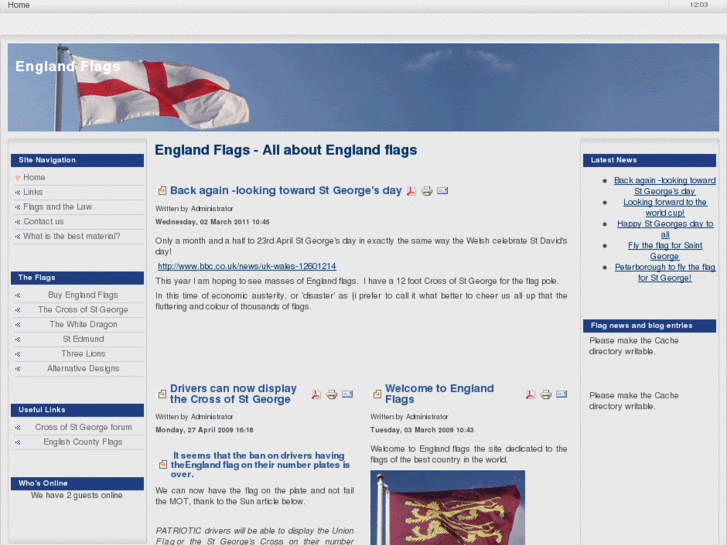Open Buy England Flags menu item
Image resolution: width=727 pixels, height=545 pixels.
[83, 295]
